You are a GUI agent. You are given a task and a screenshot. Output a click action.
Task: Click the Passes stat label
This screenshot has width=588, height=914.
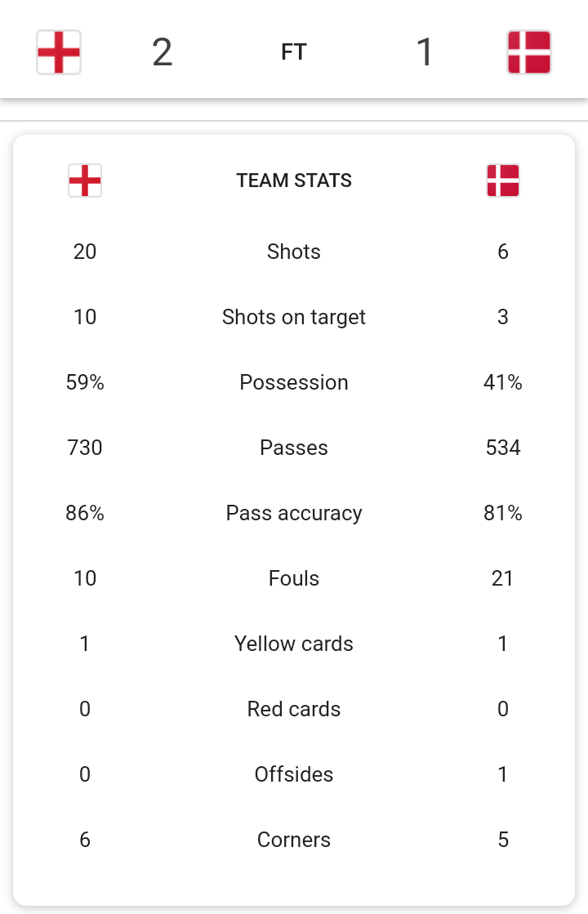[x=294, y=448]
